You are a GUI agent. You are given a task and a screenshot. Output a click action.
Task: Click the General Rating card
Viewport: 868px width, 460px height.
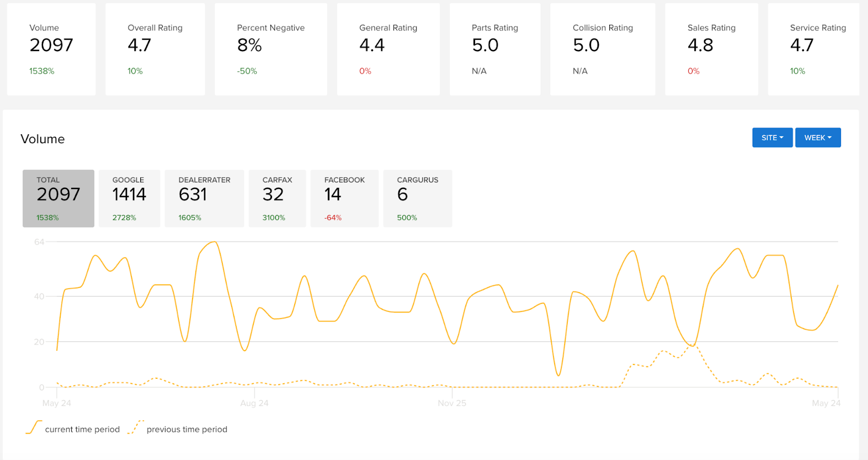pos(388,49)
